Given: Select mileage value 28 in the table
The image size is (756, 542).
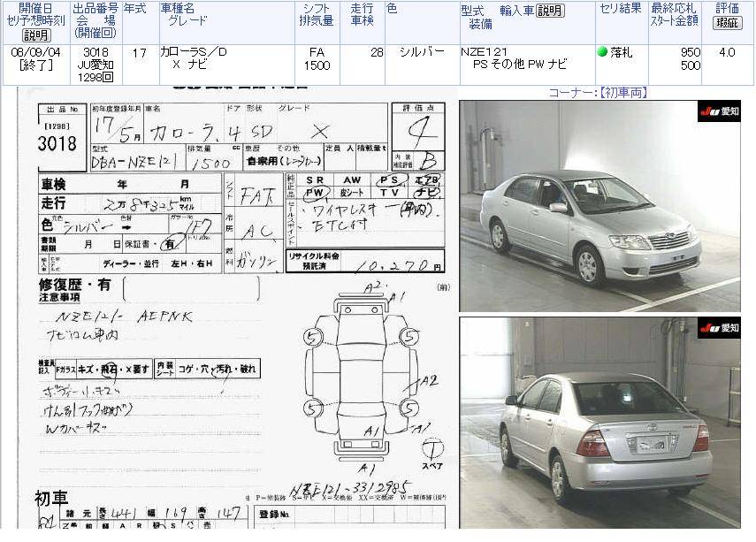Looking at the screenshot, I should click(377, 52).
